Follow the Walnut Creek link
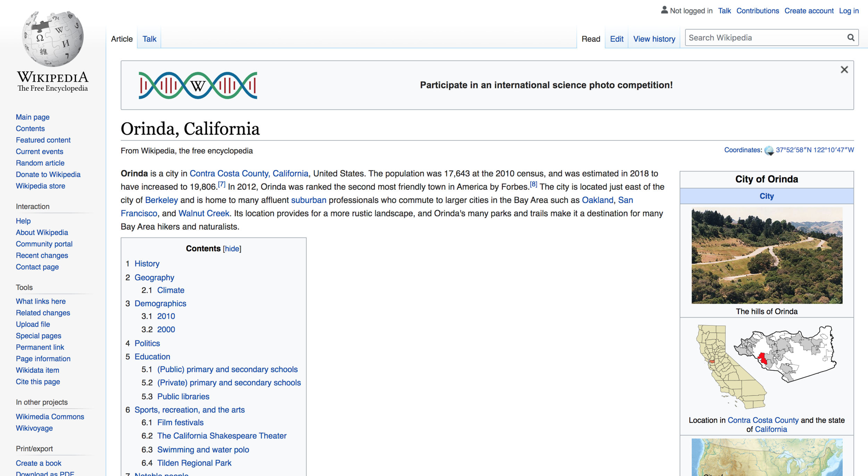 click(x=204, y=213)
